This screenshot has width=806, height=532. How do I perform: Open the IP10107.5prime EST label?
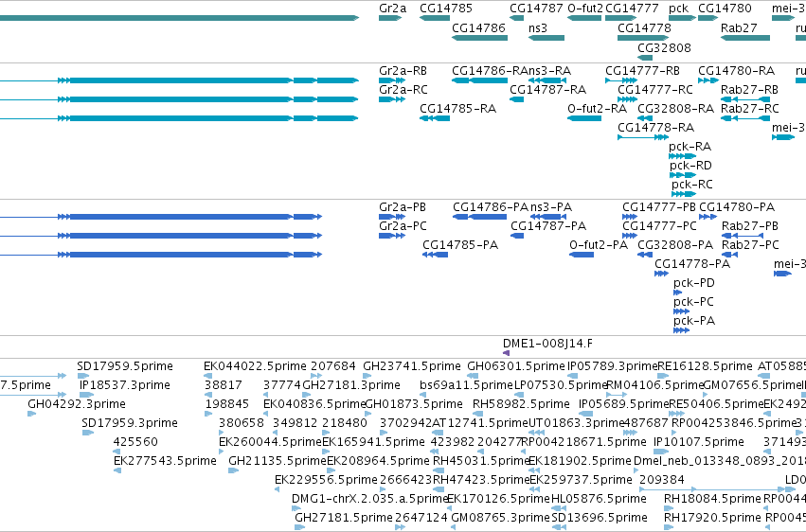(699, 442)
